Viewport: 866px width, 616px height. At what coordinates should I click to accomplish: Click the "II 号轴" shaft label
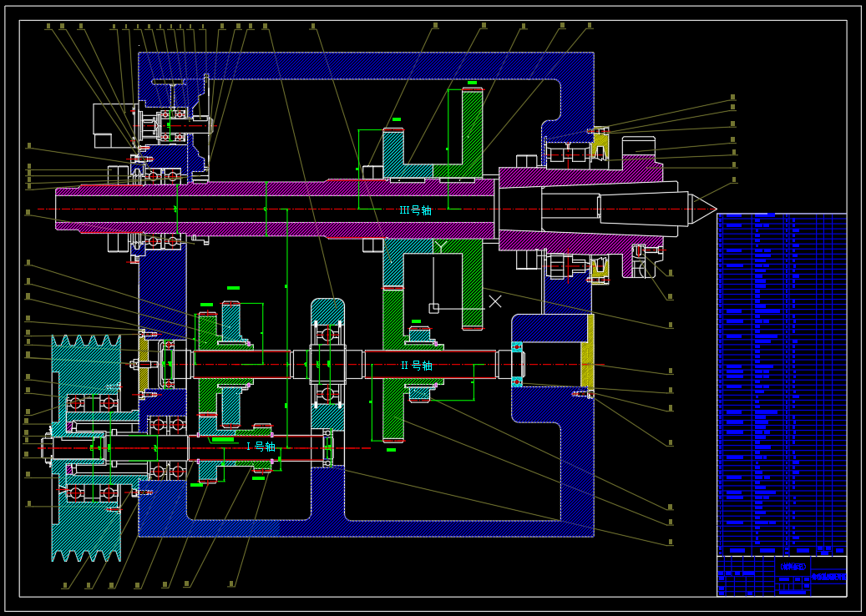coord(417,366)
